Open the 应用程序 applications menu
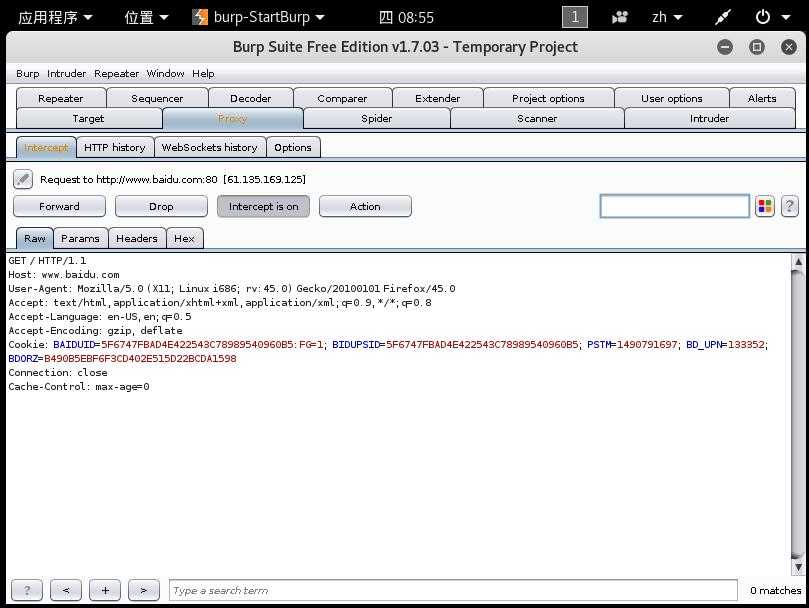Image resolution: width=809 pixels, height=608 pixels. [x=55, y=17]
